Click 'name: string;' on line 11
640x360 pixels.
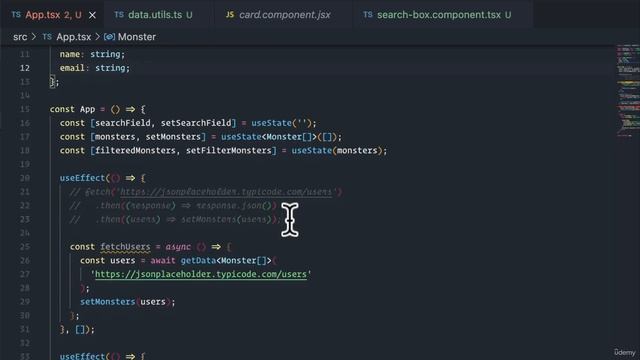pyautogui.click(x=92, y=54)
